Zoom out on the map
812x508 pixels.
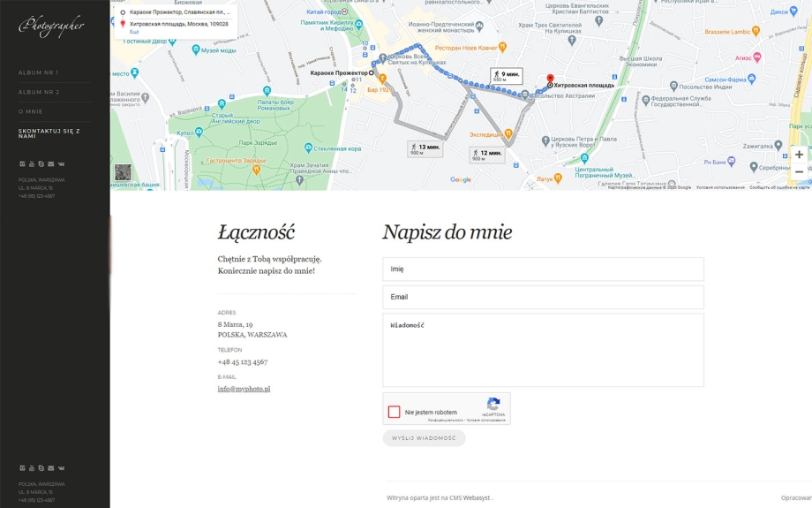[x=799, y=172]
